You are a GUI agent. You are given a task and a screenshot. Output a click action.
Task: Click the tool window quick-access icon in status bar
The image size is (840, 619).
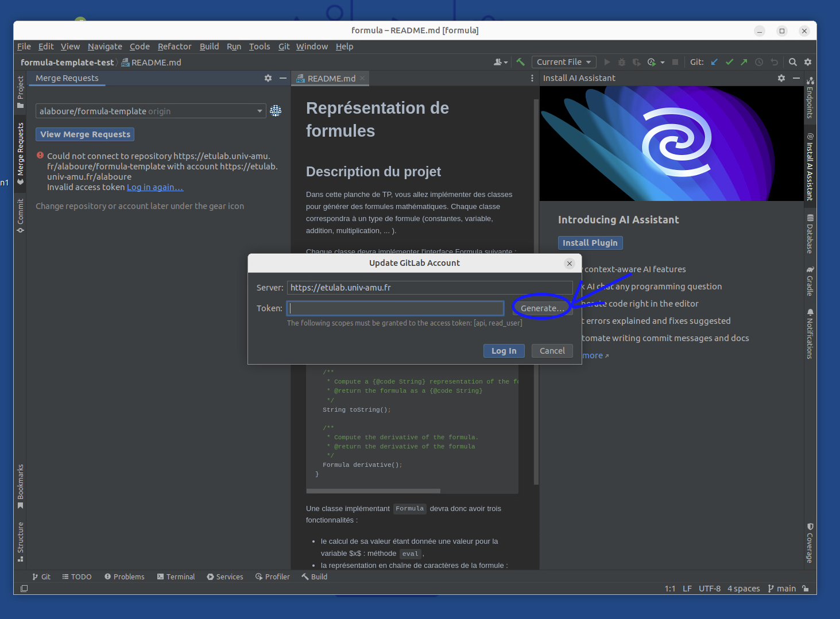coord(24,589)
